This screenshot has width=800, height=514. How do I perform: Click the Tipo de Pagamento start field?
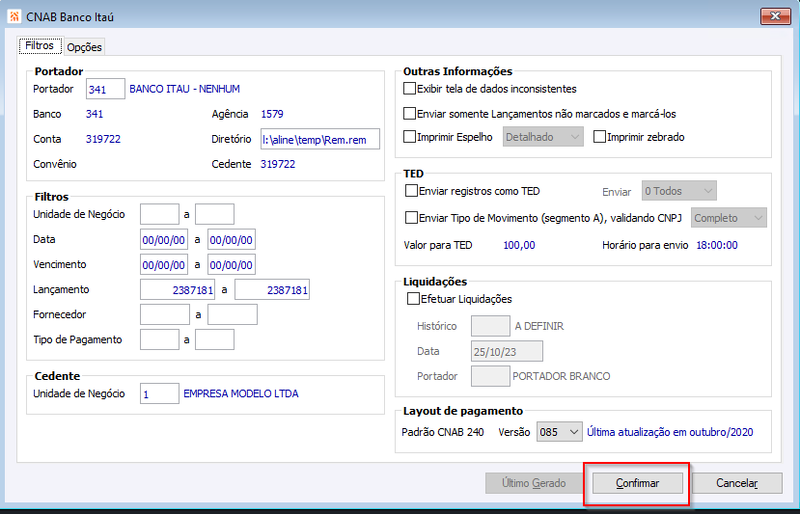click(160, 339)
